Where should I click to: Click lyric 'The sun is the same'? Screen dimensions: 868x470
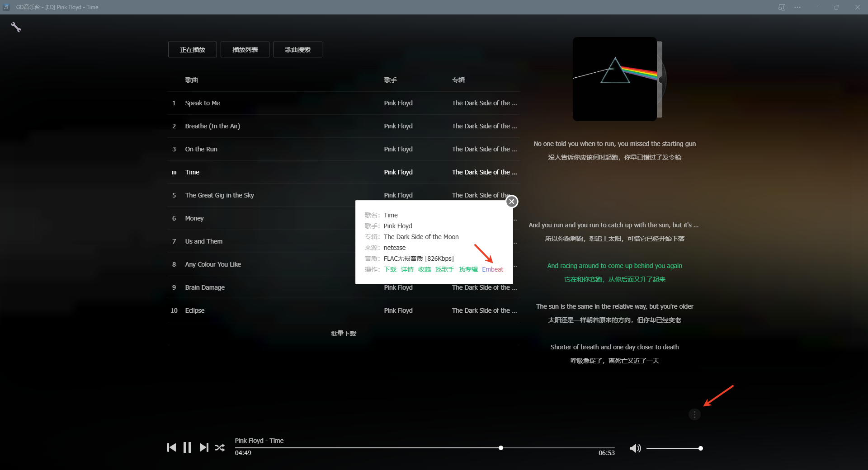615,306
